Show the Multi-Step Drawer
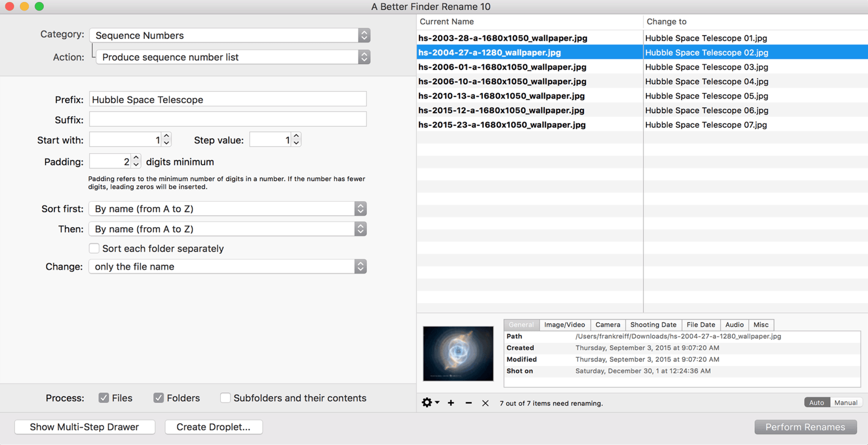 [x=84, y=427]
